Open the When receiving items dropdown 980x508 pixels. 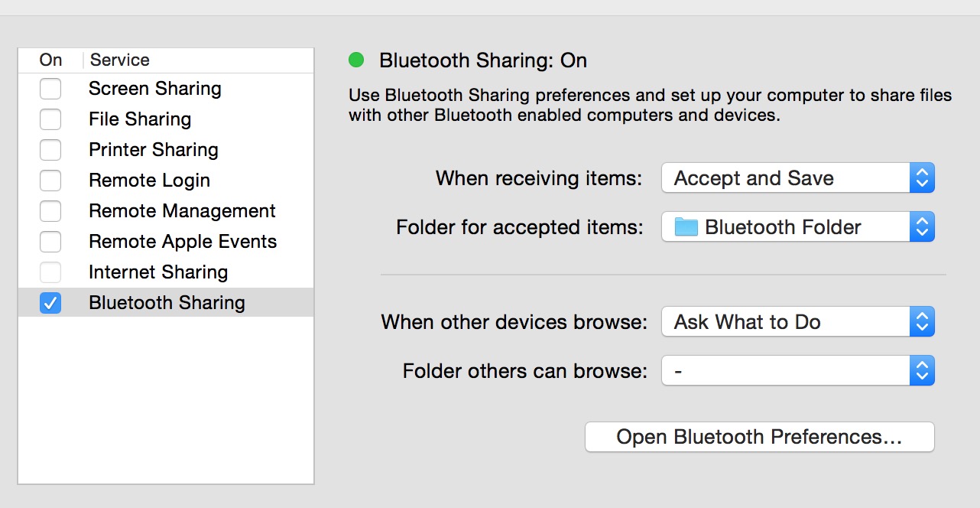click(x=797, y=178)
